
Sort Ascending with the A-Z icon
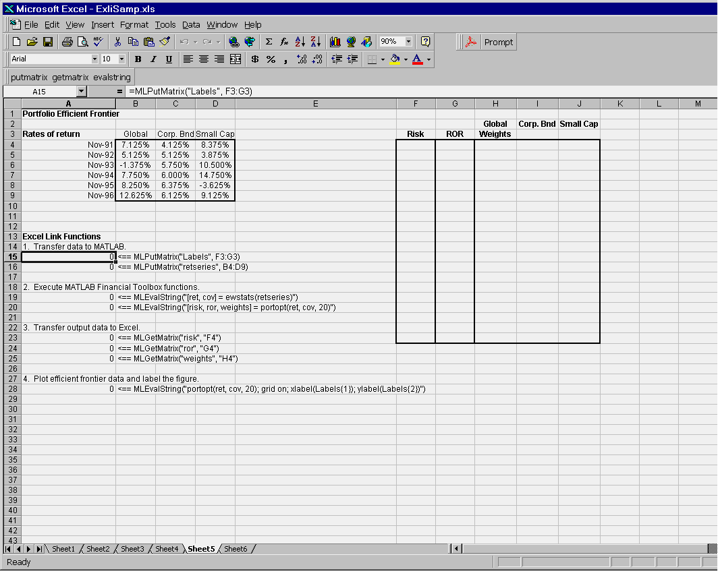coord(300,42)
